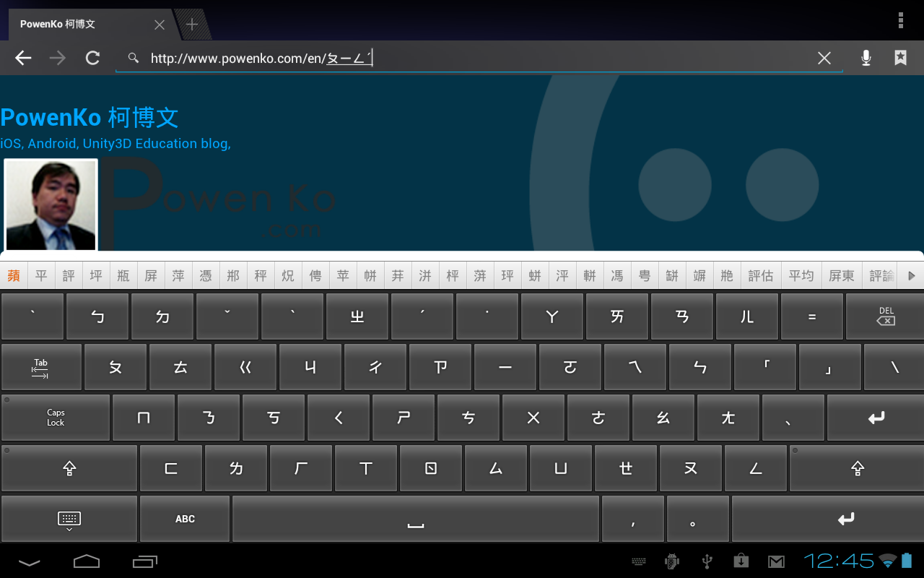The image size is (924, 578).
Task: Choose candidate 瓶
Action: click(x=123, y=276)
